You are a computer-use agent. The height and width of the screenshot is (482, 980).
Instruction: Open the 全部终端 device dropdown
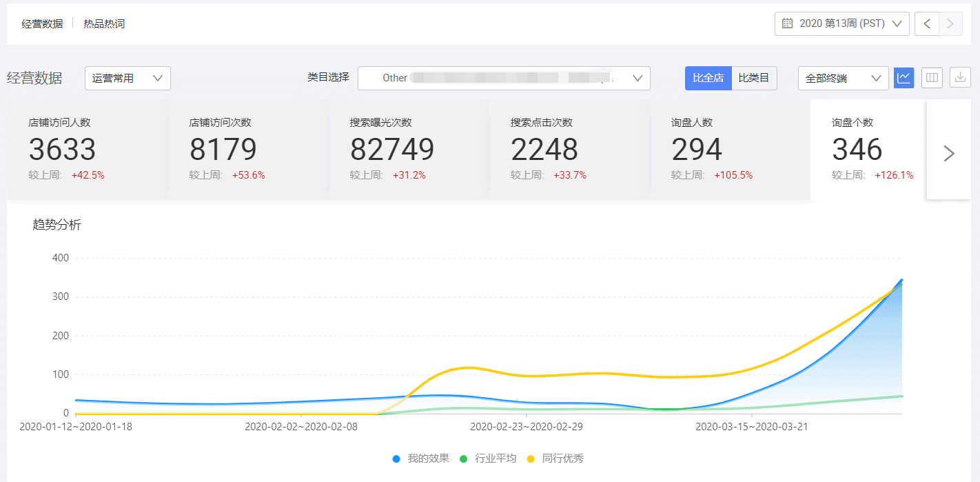point(843,78)
